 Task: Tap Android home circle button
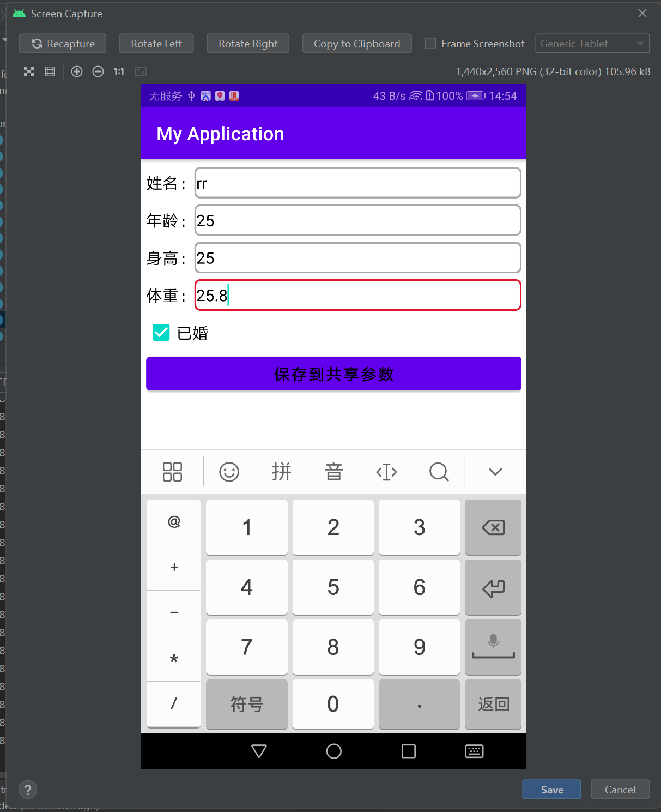pyautogui.click(x=334, y=751)
